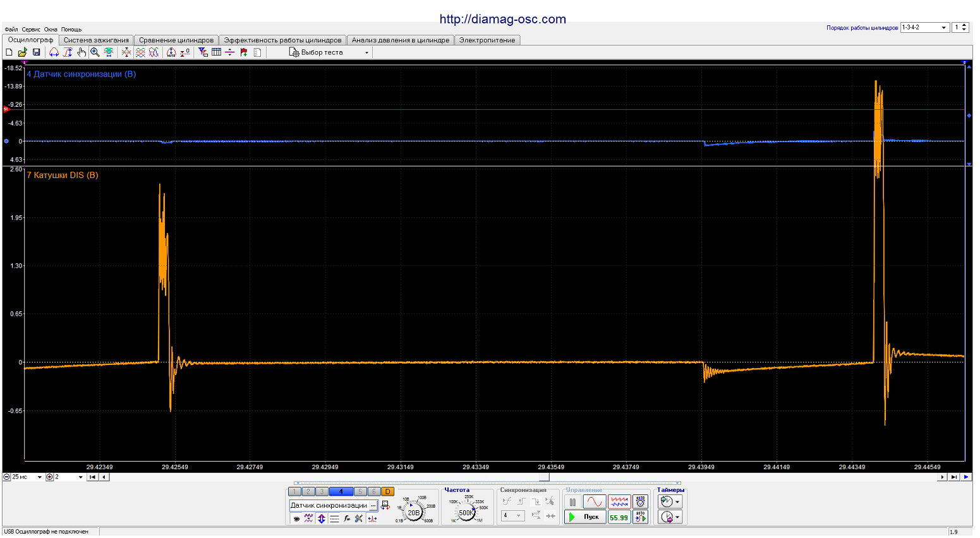Click the auto vertical scale icon
Viewport: 980px width, 538px height.
point(171,52)
